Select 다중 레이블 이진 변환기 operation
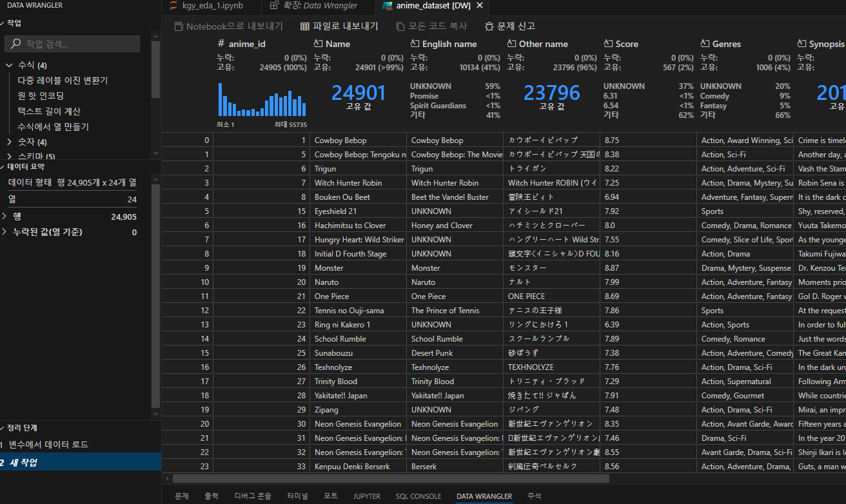Image resolution: width=846 pixels, height=504 pixels. click(x=63, y=81)
